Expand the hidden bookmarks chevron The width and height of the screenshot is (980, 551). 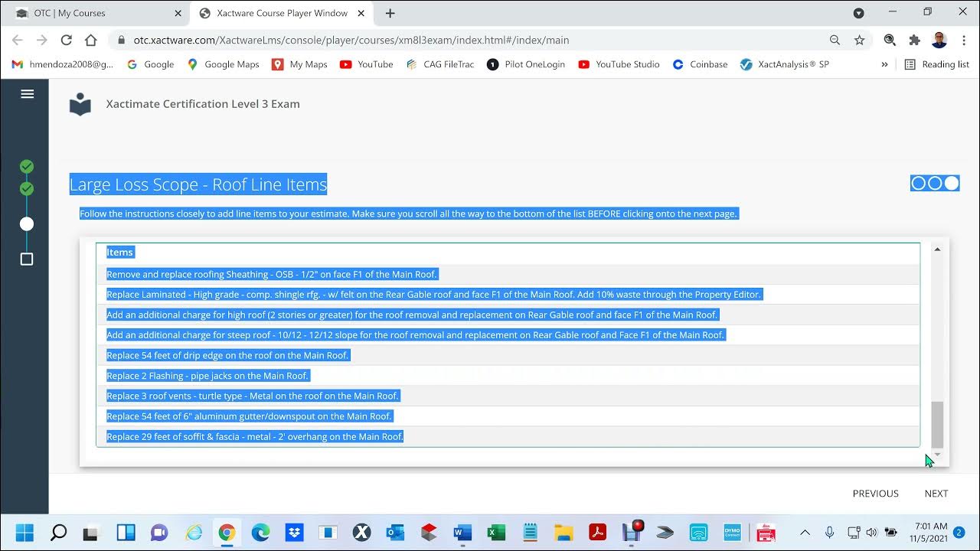[x=884, y=64]
